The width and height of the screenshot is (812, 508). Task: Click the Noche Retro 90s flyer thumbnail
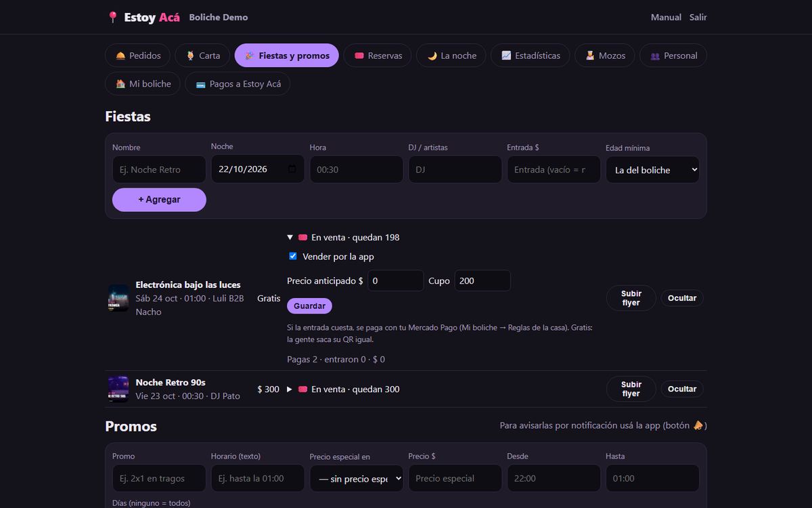118,389
